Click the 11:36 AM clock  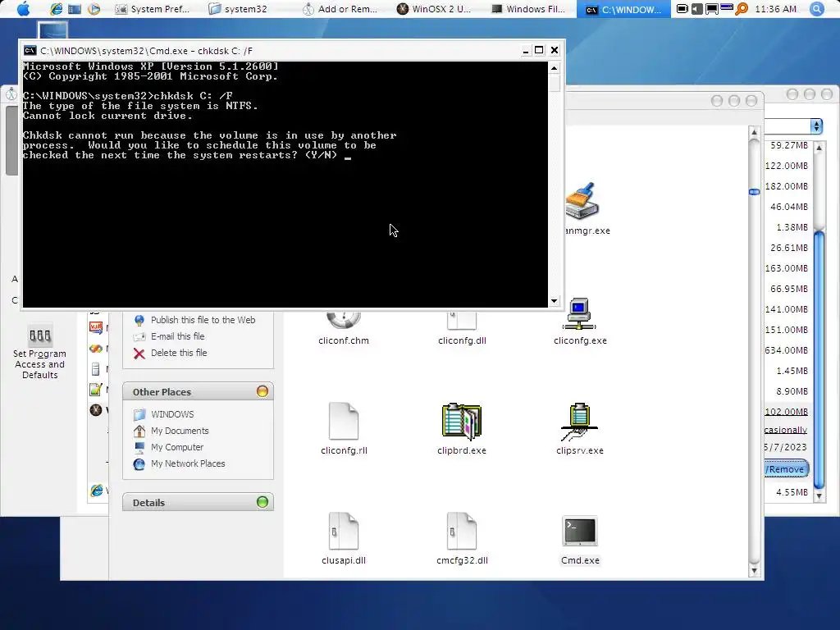click(775, 8)
